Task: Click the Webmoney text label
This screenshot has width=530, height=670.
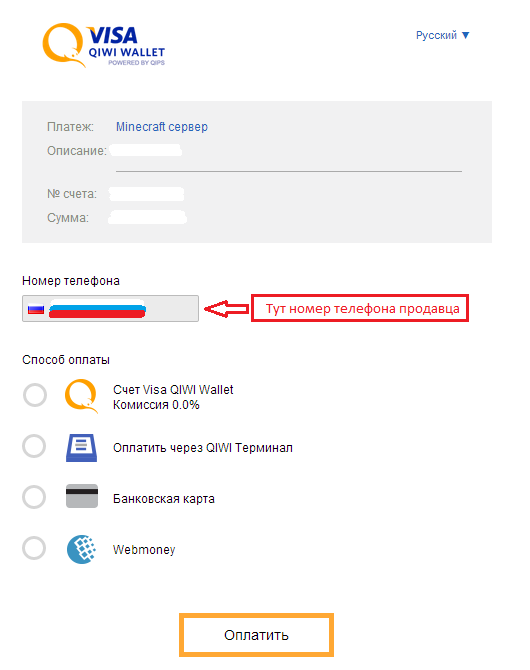Action: [x=144, y=550]
